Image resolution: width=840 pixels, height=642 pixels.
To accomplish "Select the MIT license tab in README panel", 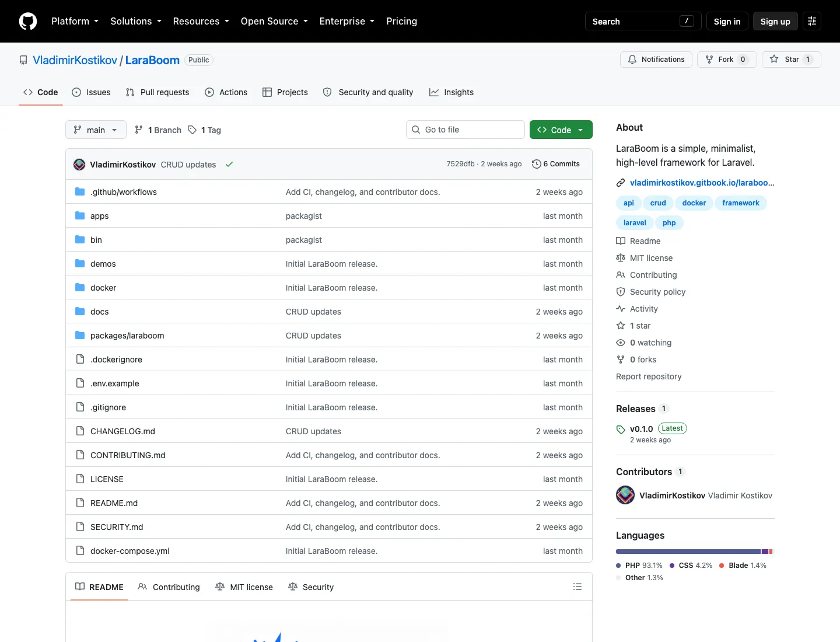I will click(244, 587).
